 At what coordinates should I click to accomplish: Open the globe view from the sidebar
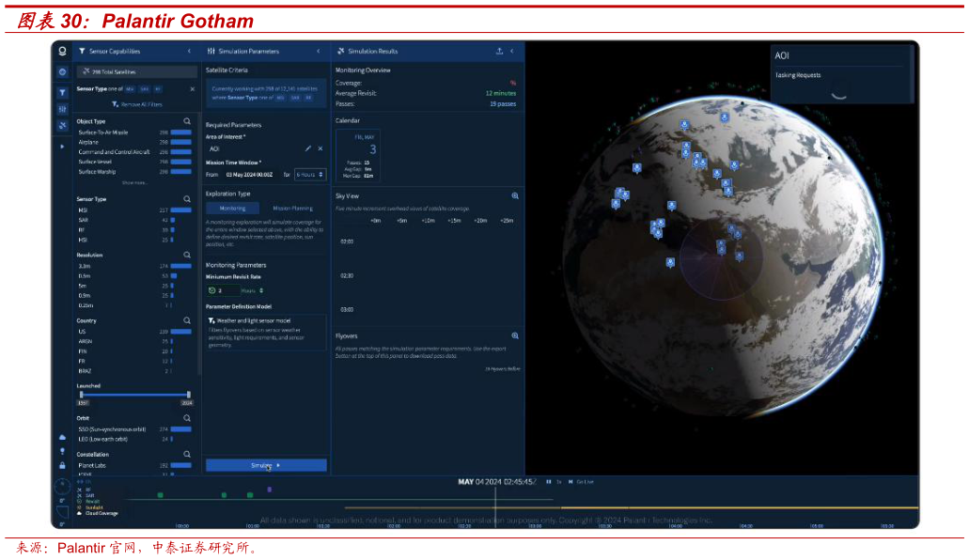(x=62, y=72)
